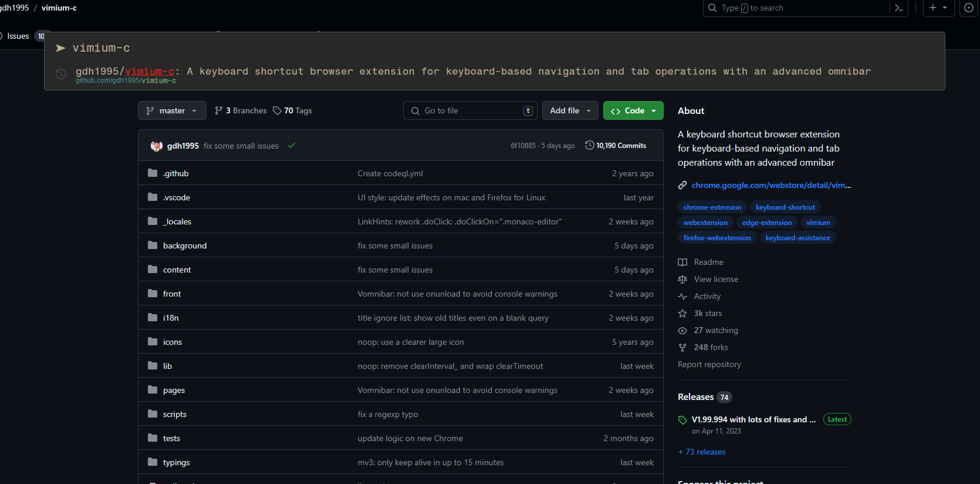The image size is (980, 484).
Task: Select the keyboard-shortcut topic tag
Action: click(x=785, y=207)
